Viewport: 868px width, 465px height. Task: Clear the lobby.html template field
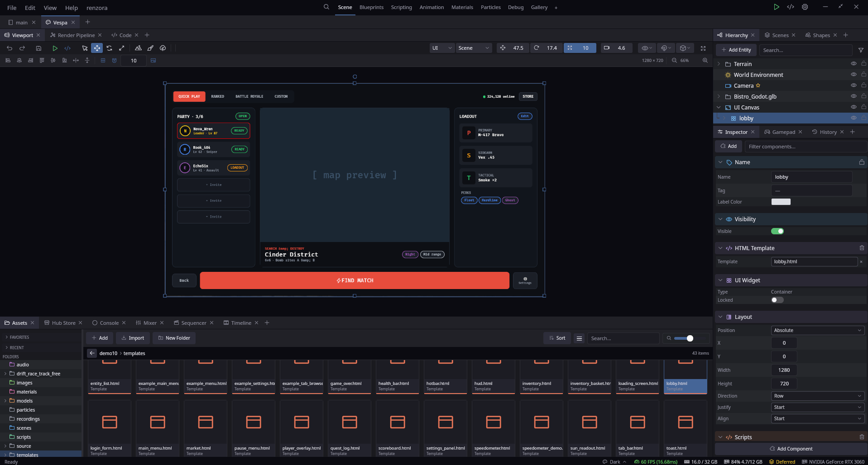coord(861,261)
